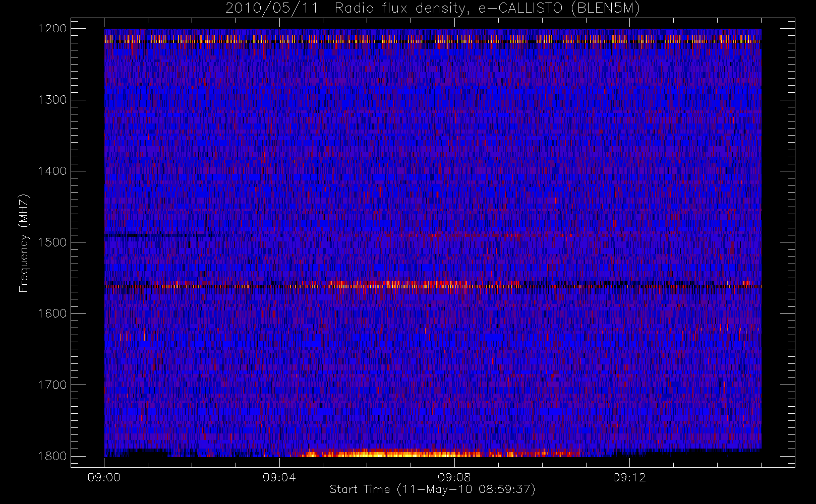Viewport: 816px width, 504px height.
Task: Click the orange interference band near 1560 MHz
Action: [433, 285]
